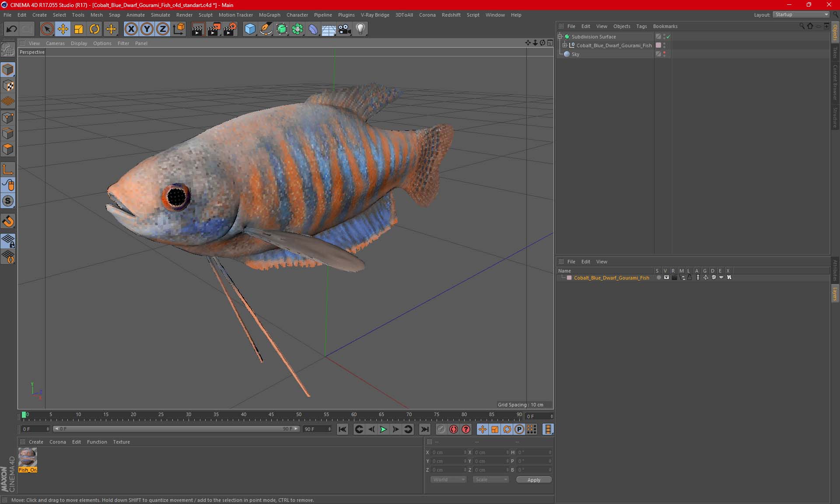
Task: Open the World coordinate dropdown
Action: [449, 479]
